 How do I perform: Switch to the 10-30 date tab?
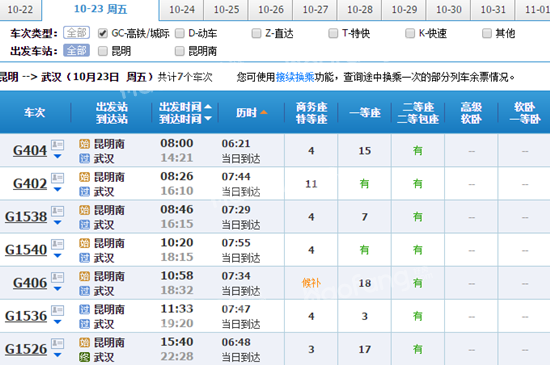(x=449, y=9)
